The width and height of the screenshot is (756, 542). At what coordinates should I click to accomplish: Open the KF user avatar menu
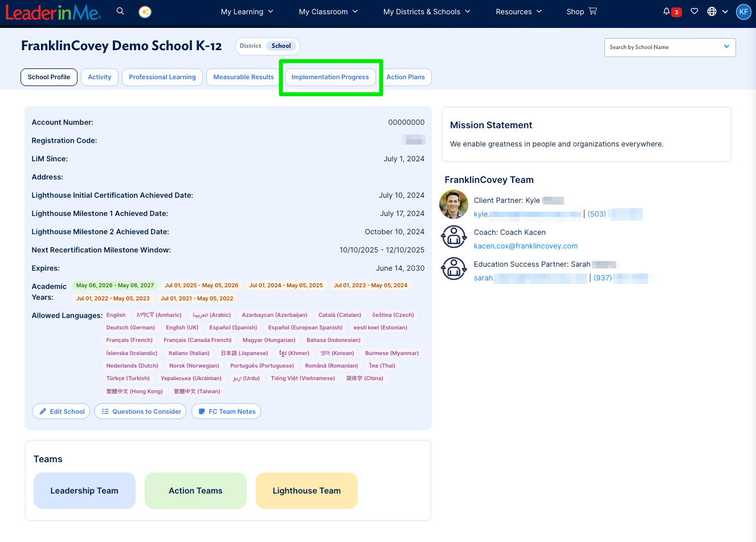click(x=743, y=11)
